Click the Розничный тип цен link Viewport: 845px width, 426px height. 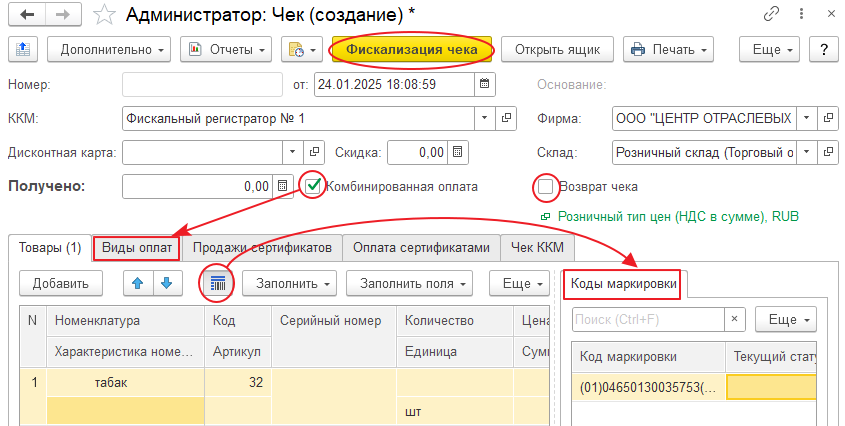pyautogui.click(x=678, y=215)
